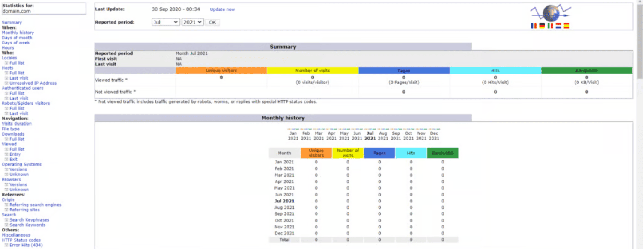
Task: Click Bandwidth green header in Summary
Action: click(587, 71)
